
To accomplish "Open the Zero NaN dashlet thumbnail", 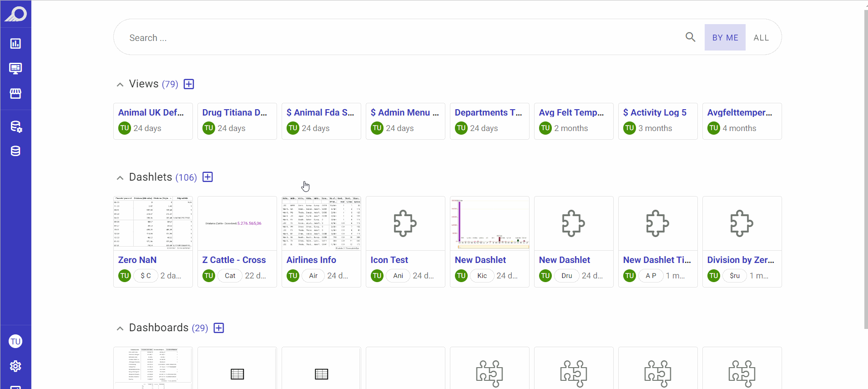I will [153, 223].
